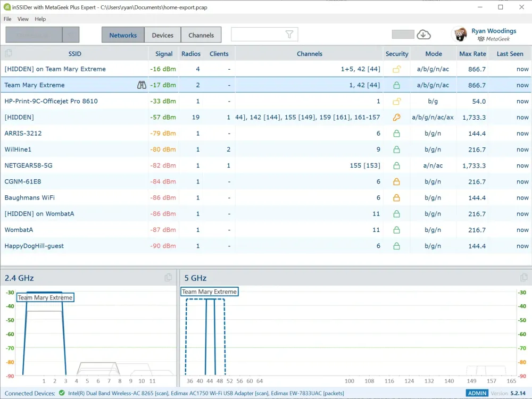
Task: Click the key security icon on the a/b/g/n/ac/ax row
Action: click(397, 117)
